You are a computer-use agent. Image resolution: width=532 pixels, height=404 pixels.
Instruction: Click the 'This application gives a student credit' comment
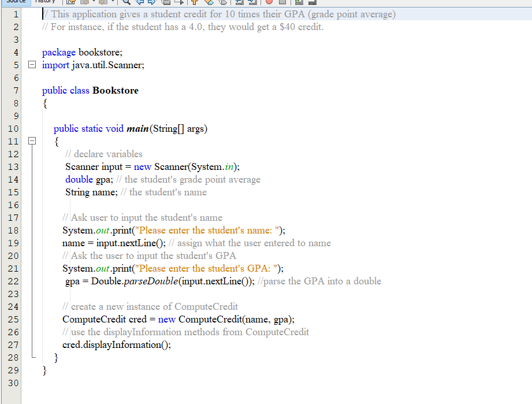(219, 14)
